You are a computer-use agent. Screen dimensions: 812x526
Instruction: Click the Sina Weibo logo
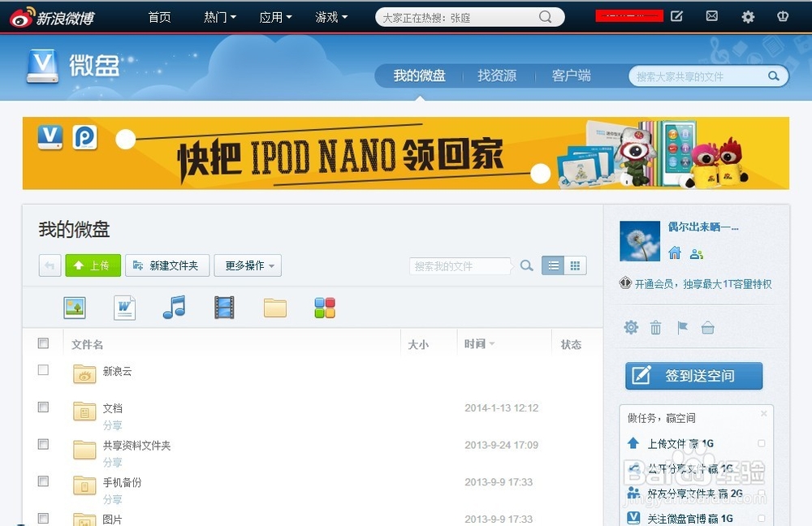coord(52,18)
